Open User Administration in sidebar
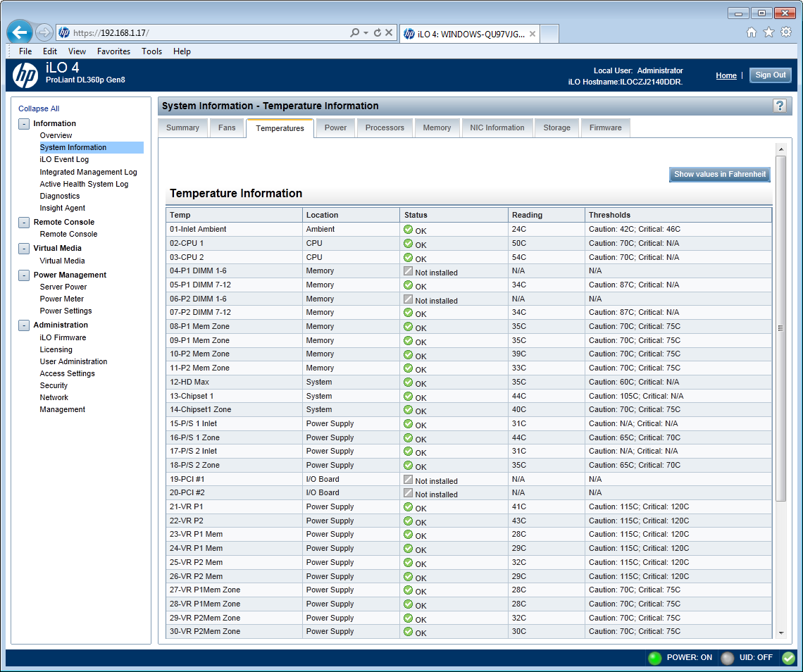Viewport: 803px width, 672px height. pos(74,361)
